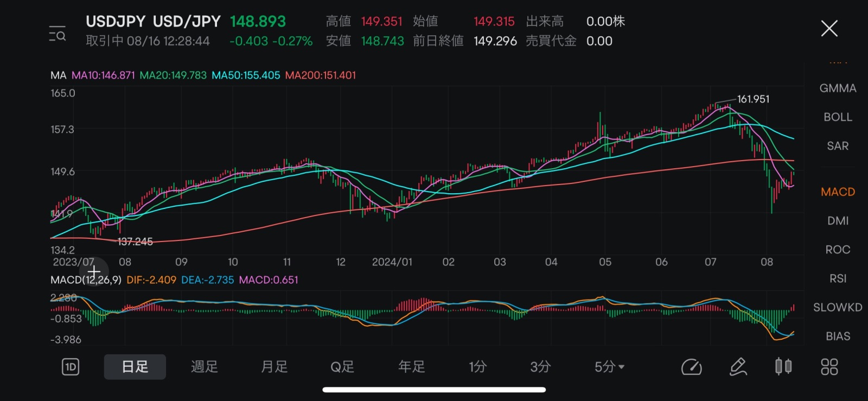The image size is (868, 401).
Task: Select the drawing pencil tool
Action: click(x=738, y=367)
